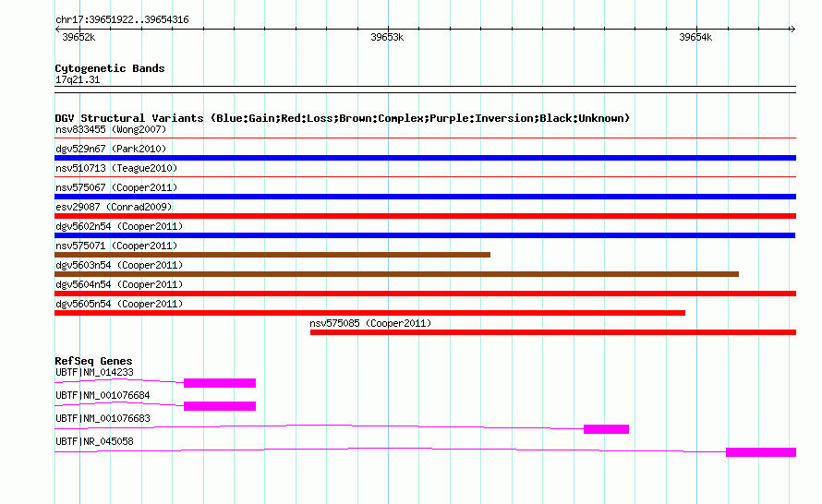Select the red dgv5604n54 loss bar
The height and width of the screenshot is (504, 822).
(x=425, y=294)
